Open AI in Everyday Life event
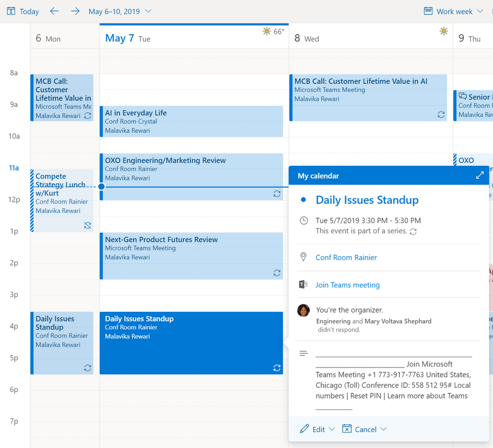The height and width of the screenshot is (448, 493). coord(191,121)
